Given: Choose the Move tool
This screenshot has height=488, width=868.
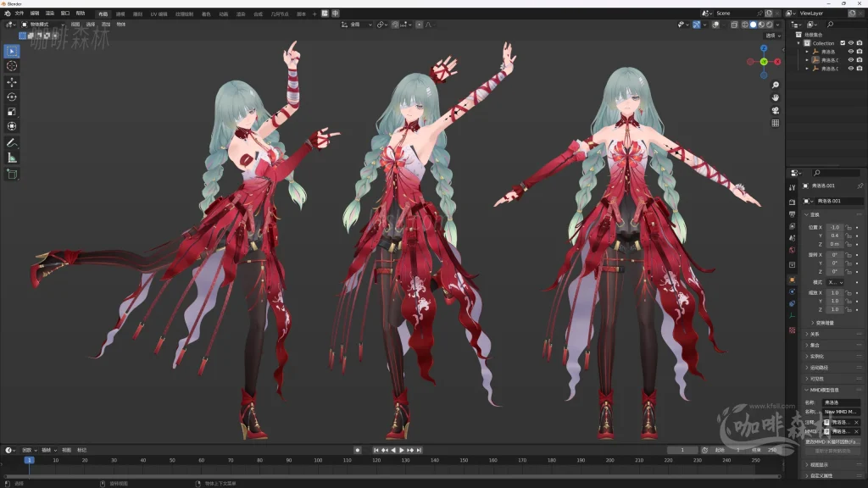Looking at the screenshot, I should coord(12,82).
